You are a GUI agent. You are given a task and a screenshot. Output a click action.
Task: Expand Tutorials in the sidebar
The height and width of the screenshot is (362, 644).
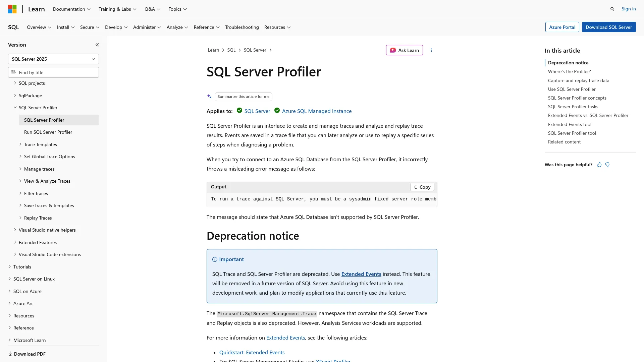(x=10, y=266)
